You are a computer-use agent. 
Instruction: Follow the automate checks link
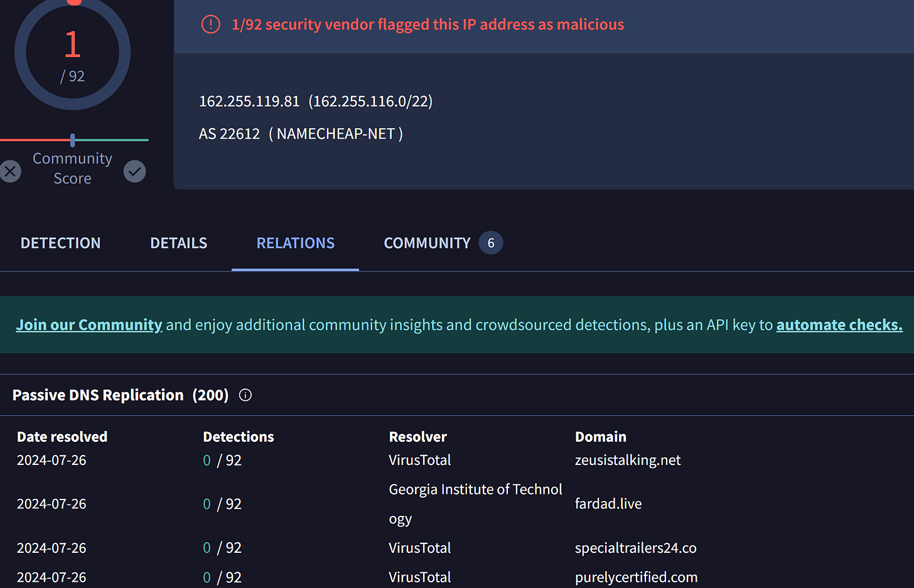[x=839, y=325]
